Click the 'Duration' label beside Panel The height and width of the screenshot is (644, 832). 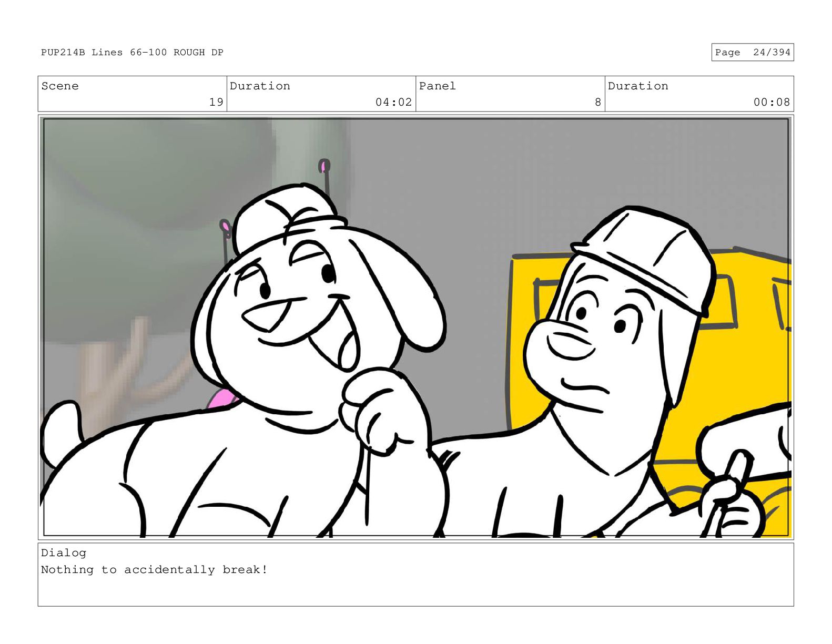pyautogui.click(x=638, y=86)
